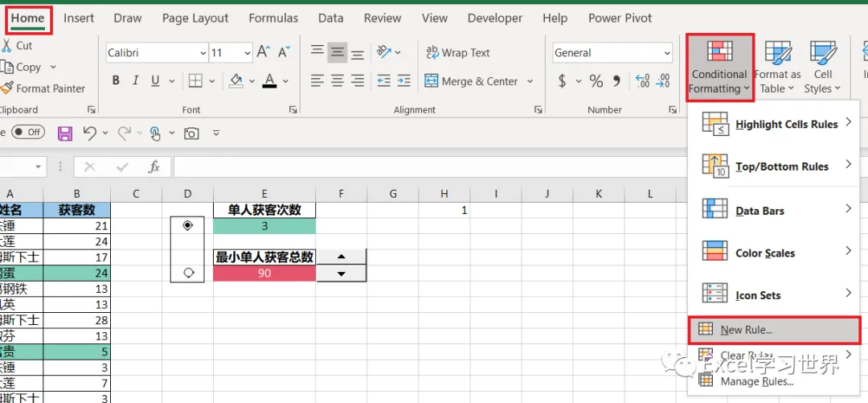Expand the Copy options arrow
The image size is (868, 403).
click(x=53, y=67)
